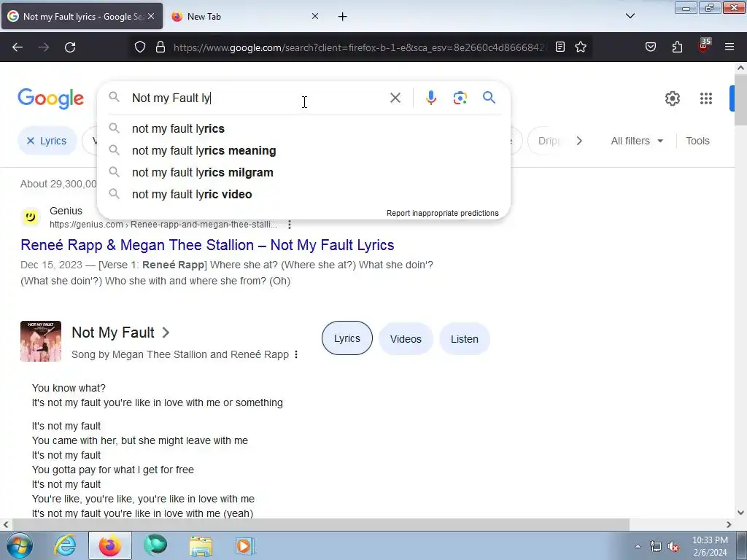The width and height of the screenshot is (747, 560).
Task: Go back with the browser back arrow
Action: [18, 47]
